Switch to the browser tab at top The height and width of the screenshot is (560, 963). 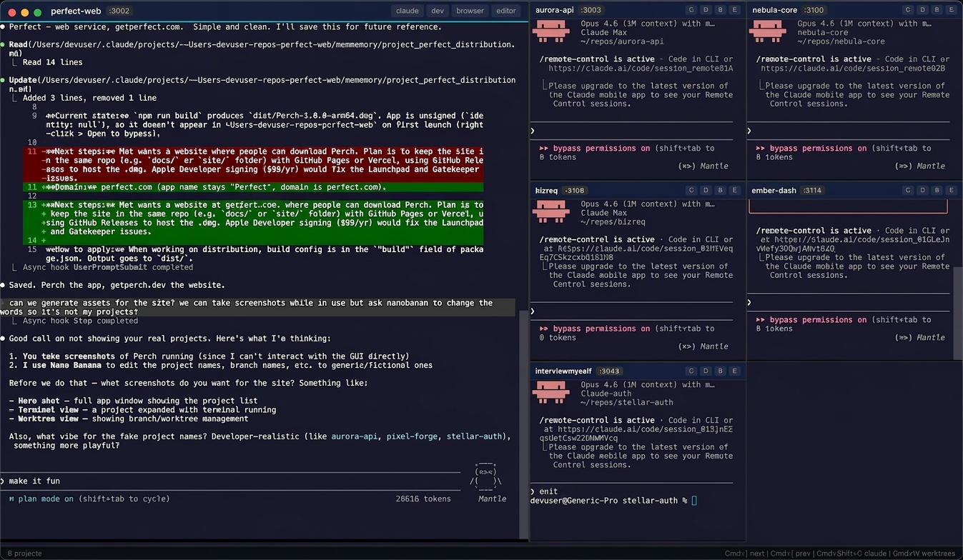(x=469, y=11)
